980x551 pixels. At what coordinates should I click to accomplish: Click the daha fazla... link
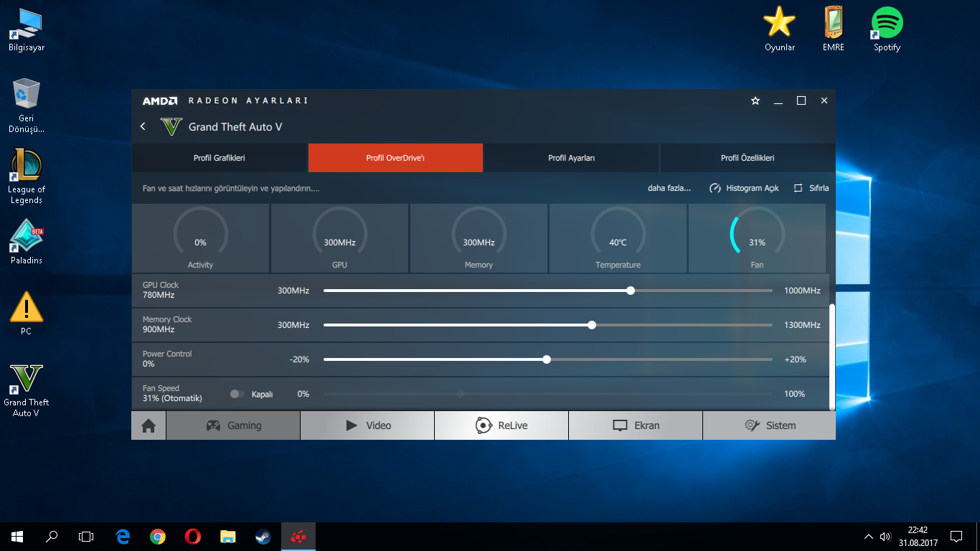click(669, 188)
